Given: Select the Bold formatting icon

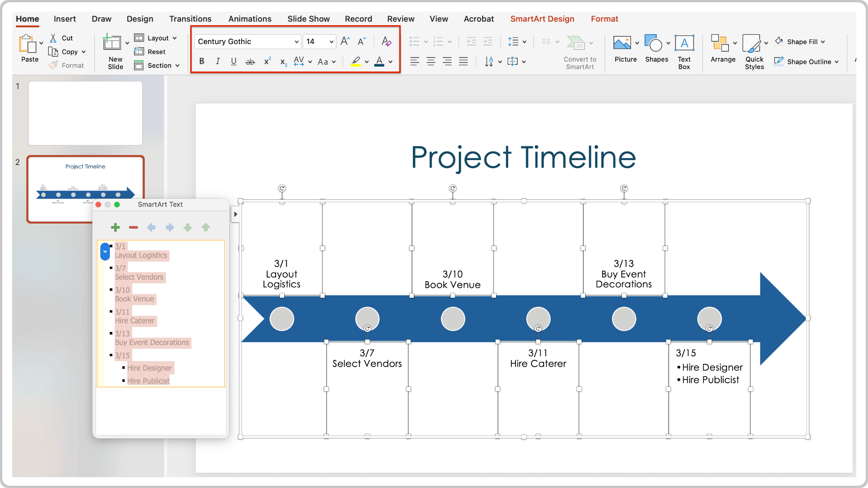Looking at the screenshot, I should coord(201,61).
